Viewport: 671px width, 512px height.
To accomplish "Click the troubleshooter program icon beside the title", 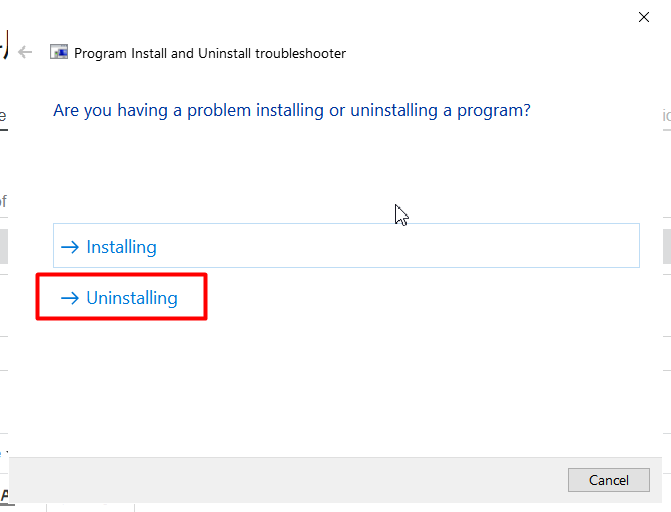I will click(x=59, y=53).
